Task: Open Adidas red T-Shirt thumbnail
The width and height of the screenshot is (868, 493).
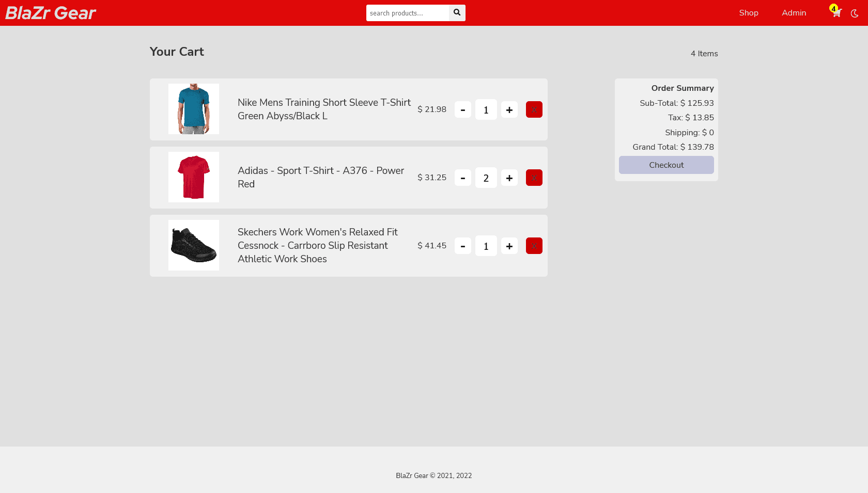Action: [x=194, y=177]
